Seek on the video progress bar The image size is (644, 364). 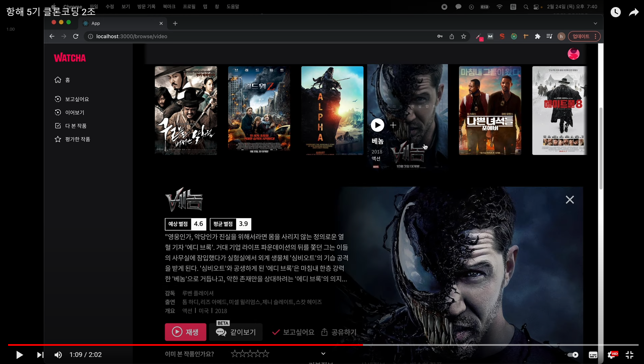[323, 345]
